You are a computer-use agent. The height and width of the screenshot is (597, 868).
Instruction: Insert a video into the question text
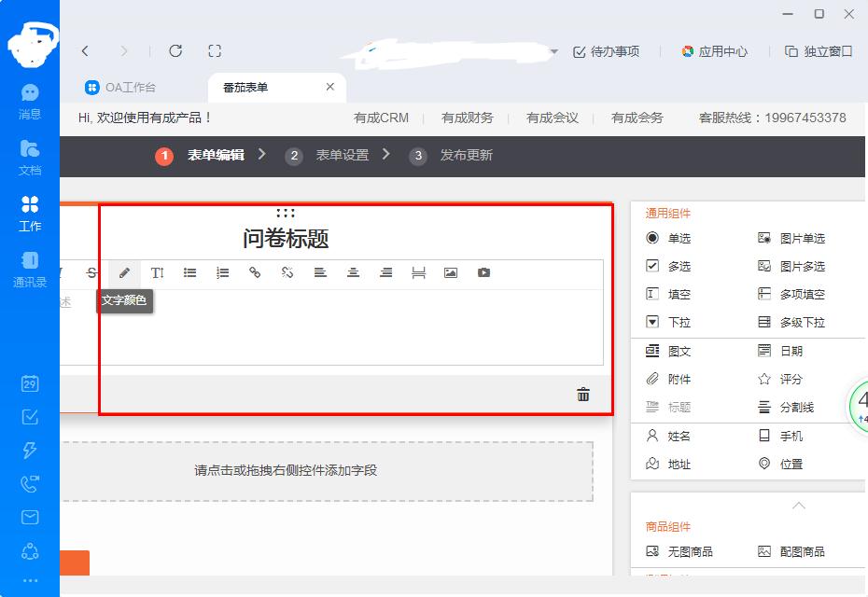click(x=484, y=272)
